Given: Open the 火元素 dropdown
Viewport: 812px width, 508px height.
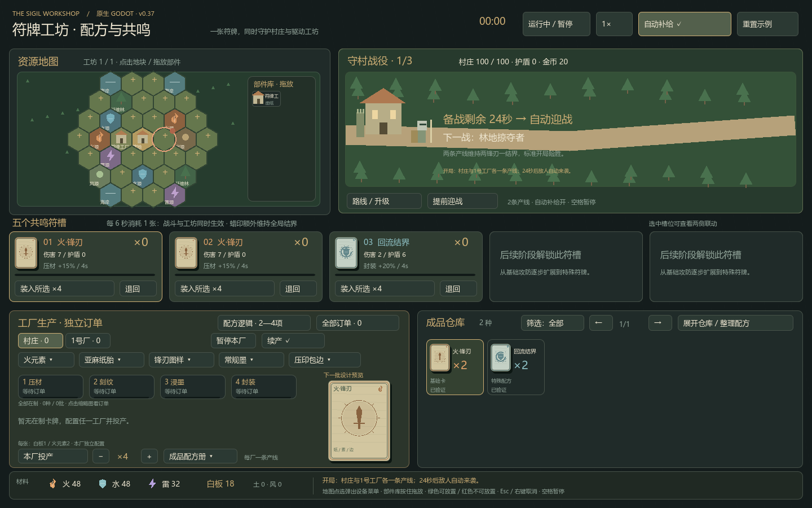Looking at the screenshot, I should (x=46, y=360).
